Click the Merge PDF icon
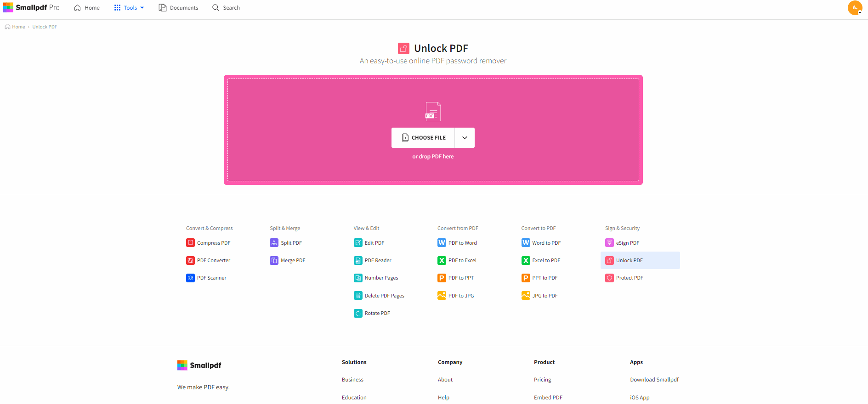The width and height of the screenshot is (868, 404). pos(274,260)
